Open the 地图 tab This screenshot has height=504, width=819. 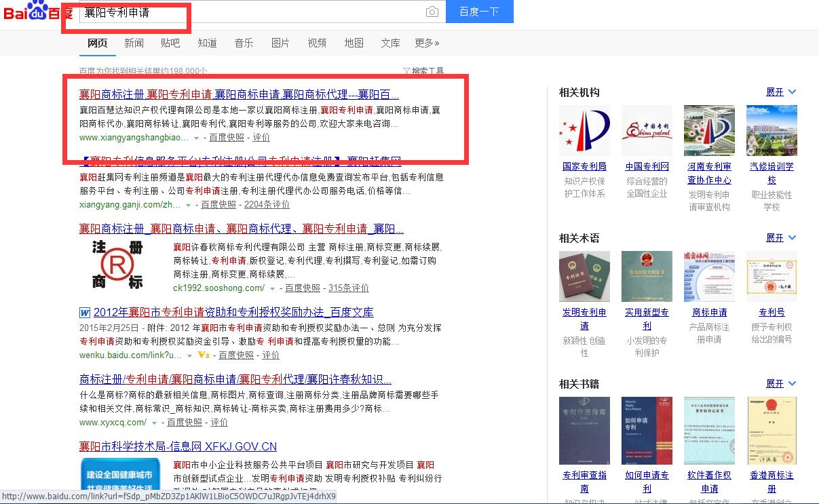pyautogui.click(x=354, y=43)
